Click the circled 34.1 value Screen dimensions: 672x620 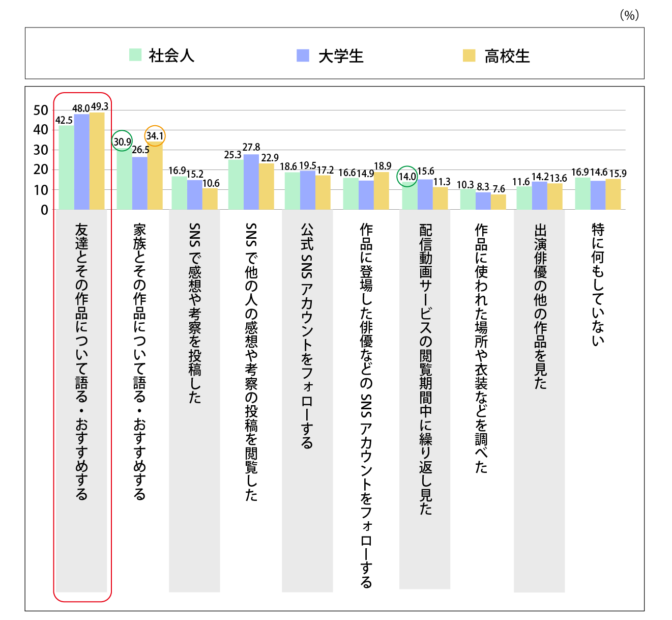(x=155, y=136)
